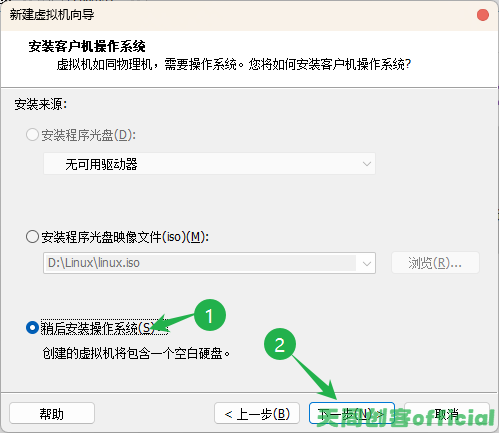Click the 浏览(R)... browse button

click(435, 263)
